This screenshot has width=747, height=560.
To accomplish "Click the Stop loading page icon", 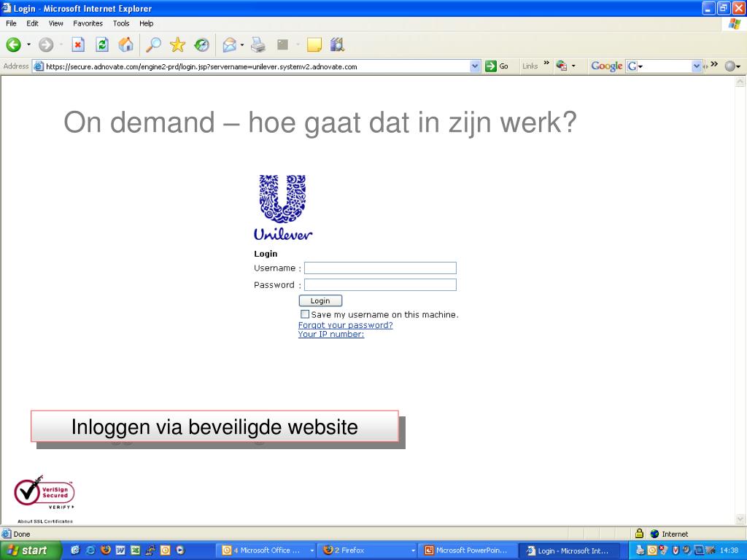I will pos(78,44).
